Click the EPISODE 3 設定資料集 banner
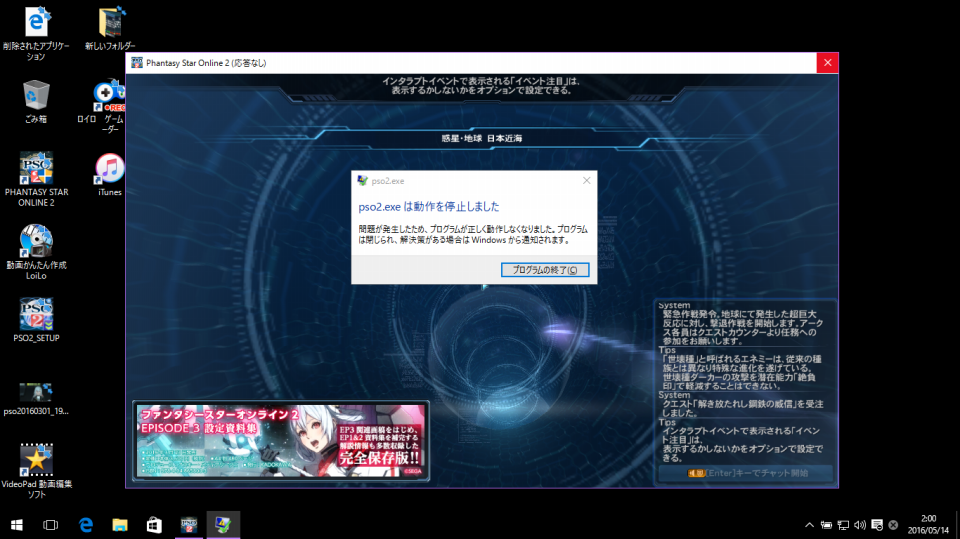This screenshot has width=960, height=539. point(280,440)
